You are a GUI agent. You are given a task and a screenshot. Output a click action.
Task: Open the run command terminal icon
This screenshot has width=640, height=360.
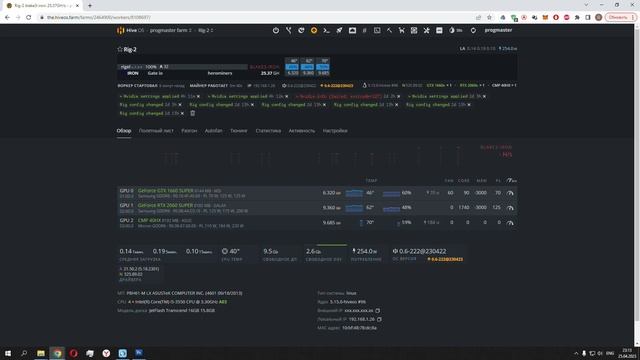pyautogui.click(x=327, y=30)
